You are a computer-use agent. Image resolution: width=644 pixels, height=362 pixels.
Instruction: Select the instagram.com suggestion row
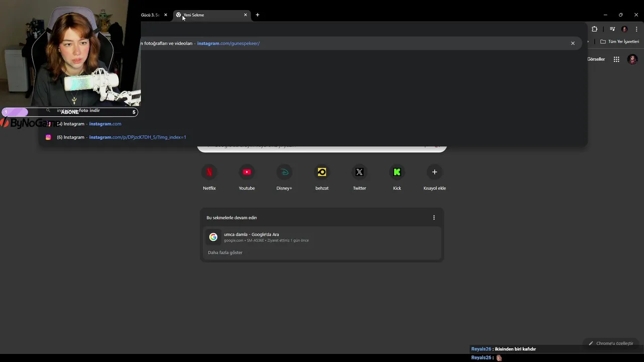[313, 124]
